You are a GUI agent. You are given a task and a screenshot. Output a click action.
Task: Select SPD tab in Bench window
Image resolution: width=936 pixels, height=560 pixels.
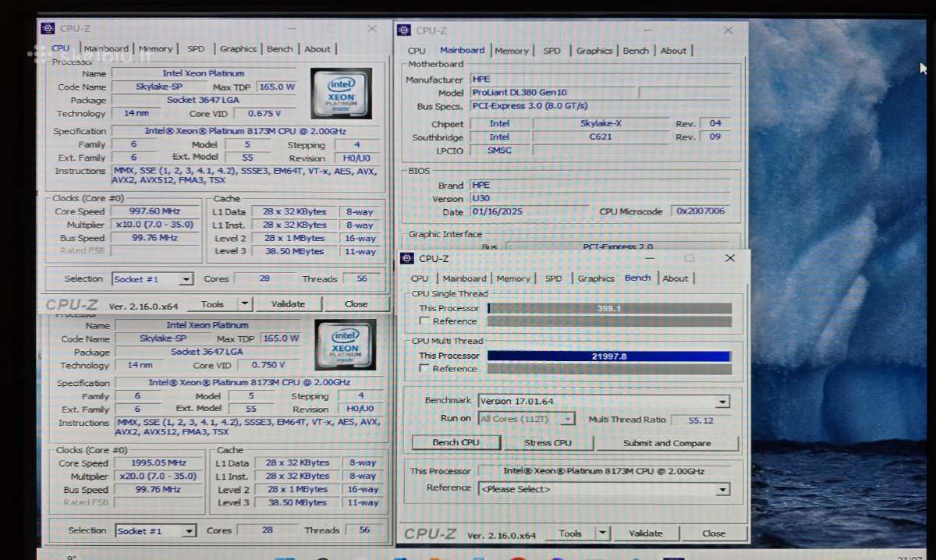(x=554, y=278)
